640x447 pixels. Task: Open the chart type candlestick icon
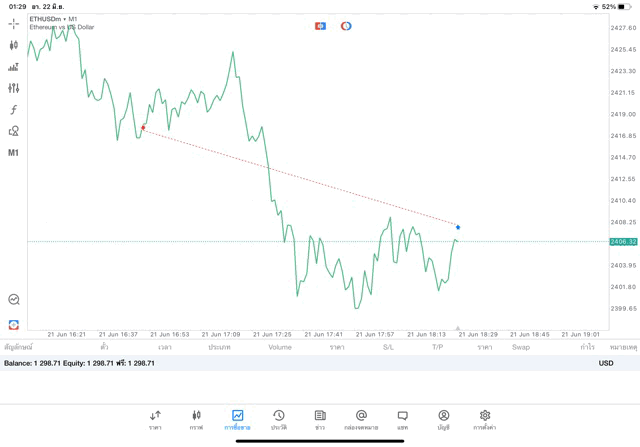click(14, 45)
